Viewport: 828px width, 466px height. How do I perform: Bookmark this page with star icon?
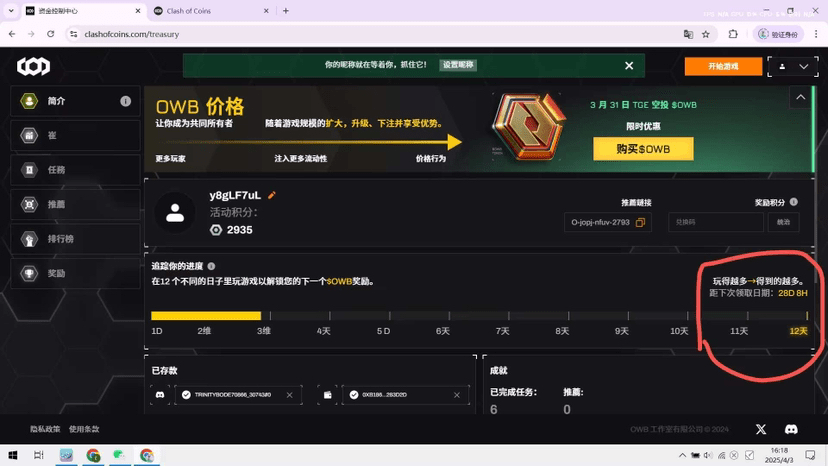[x=705, y=34]
